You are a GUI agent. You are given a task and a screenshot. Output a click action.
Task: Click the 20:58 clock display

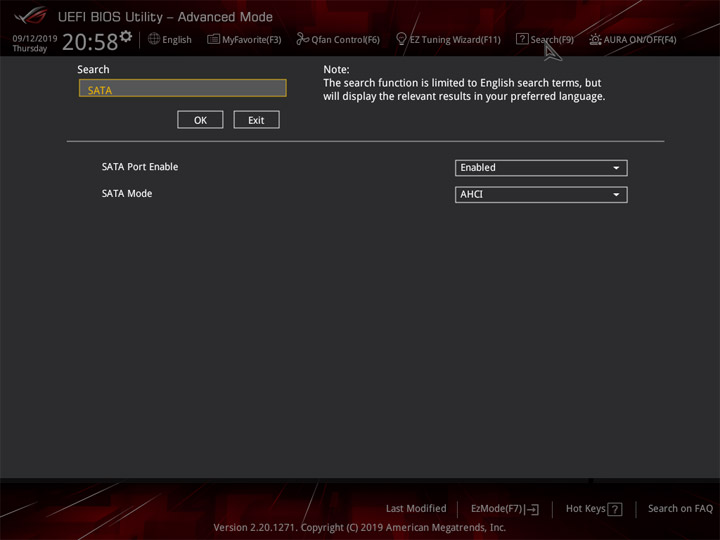pyautogui.click(x=90, y=42)
